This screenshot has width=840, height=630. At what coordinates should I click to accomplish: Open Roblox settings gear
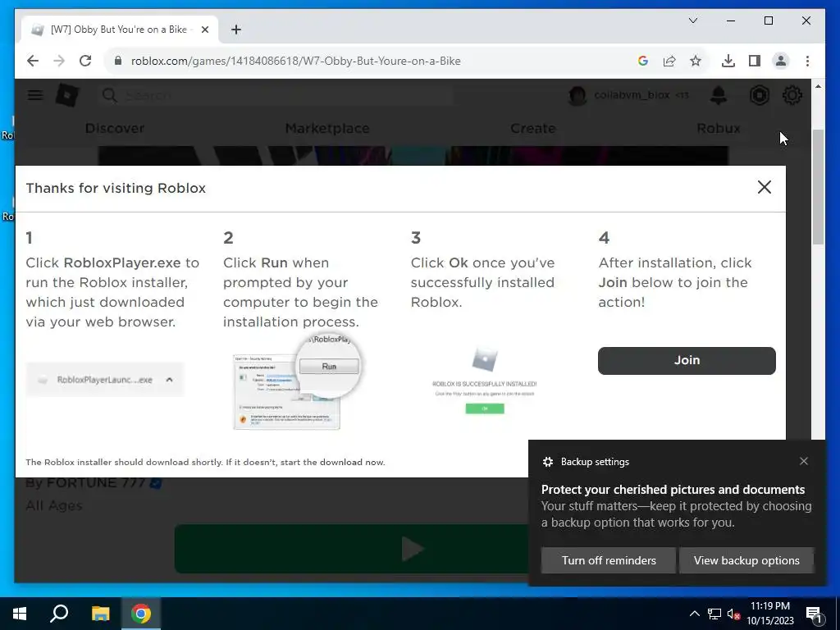[792, 95]
